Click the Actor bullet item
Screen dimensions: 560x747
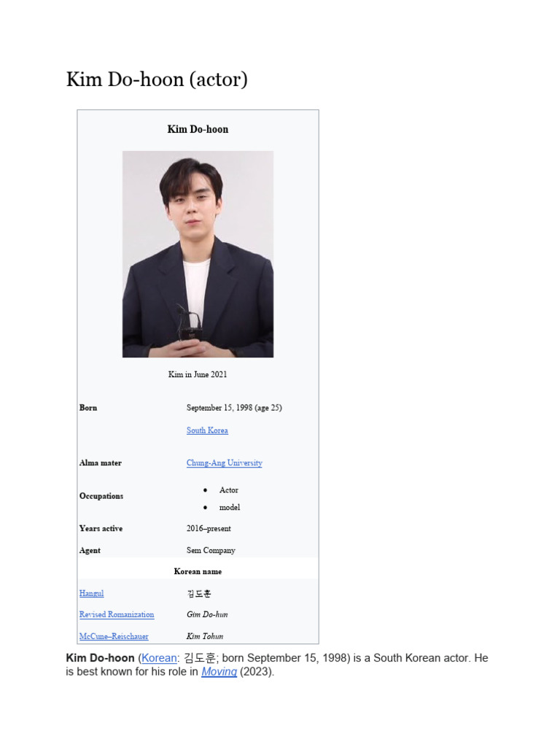coord(228,490)
